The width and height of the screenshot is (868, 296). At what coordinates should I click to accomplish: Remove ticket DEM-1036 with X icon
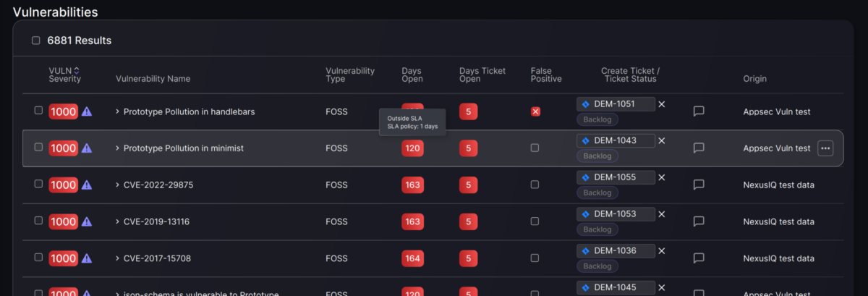[x=661, y=251]
